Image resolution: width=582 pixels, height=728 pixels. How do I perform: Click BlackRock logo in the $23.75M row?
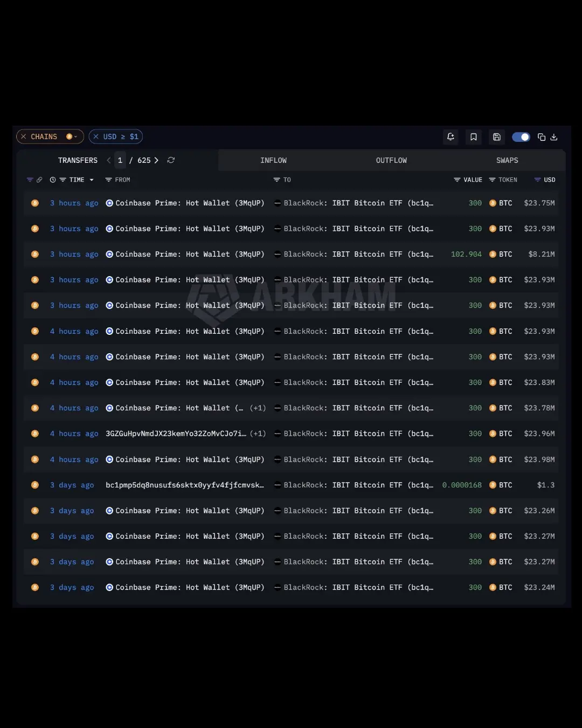(278, 203)
